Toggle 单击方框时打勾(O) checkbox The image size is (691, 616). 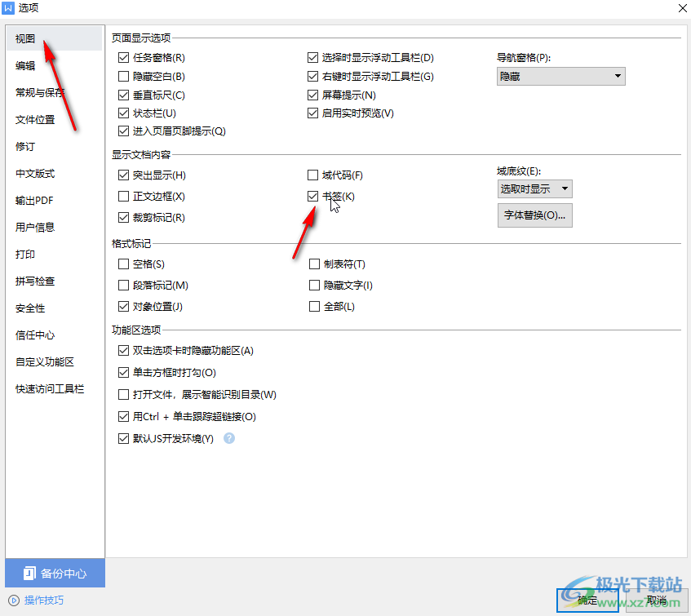click(123, 373)
